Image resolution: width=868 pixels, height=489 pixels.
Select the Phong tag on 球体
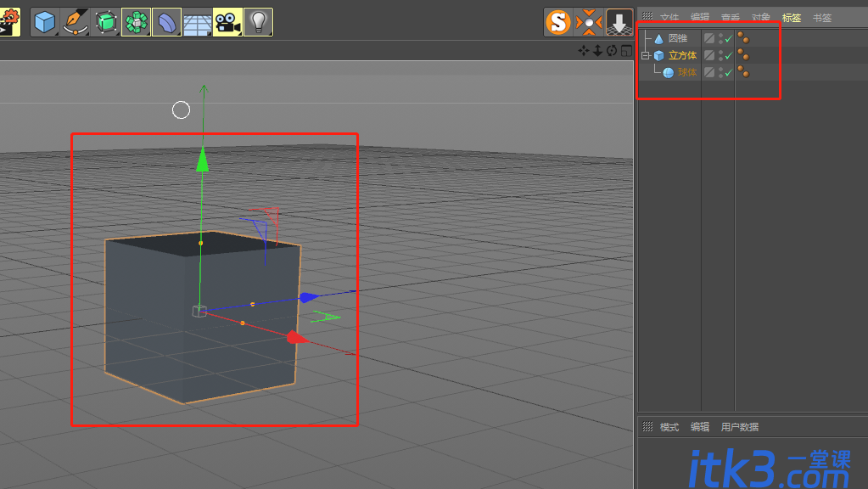click(743, 71)
